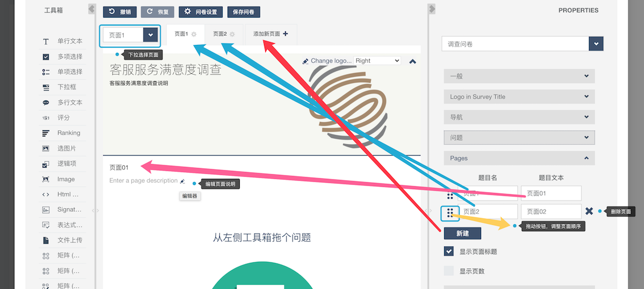Open 问卷设置 survey settings
The height and width of the screenshot is (289, 644).
(200, 12)
